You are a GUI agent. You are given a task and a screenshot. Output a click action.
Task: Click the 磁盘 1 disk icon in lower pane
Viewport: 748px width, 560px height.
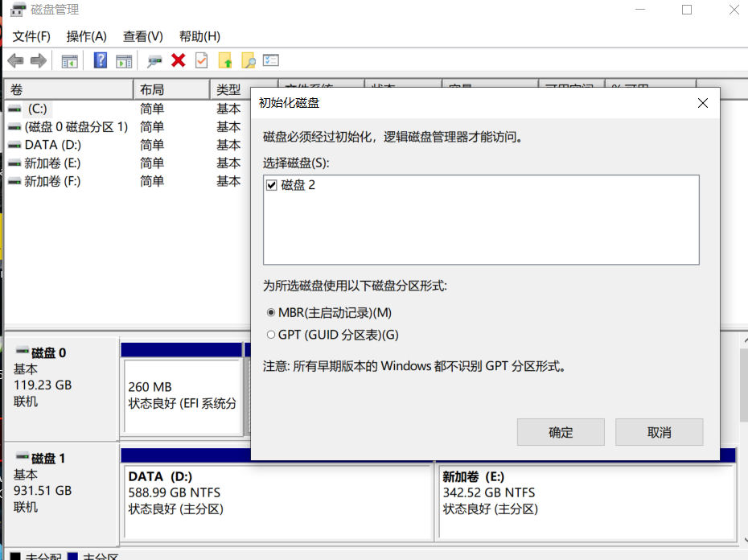[x=22, y=456]
